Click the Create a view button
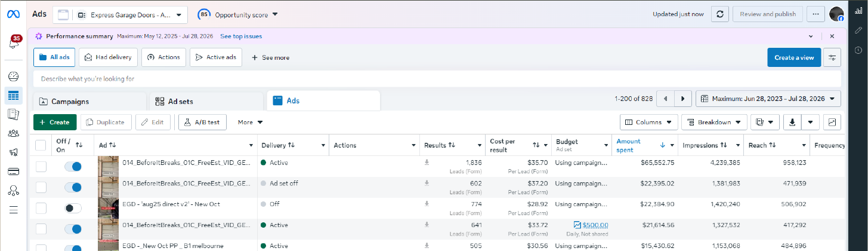The width and height of the screenshot is (868, 251). point(794,57)
